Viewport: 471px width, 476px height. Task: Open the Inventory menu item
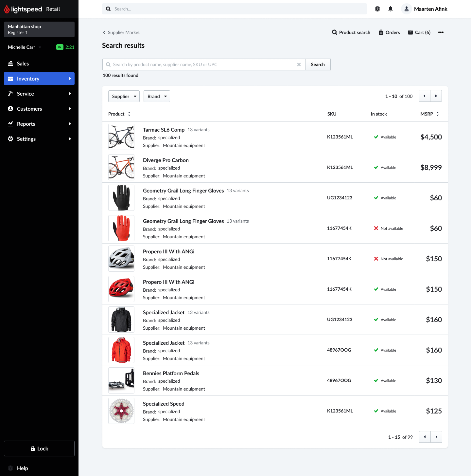pyautogui.click(x=39, y=79)
